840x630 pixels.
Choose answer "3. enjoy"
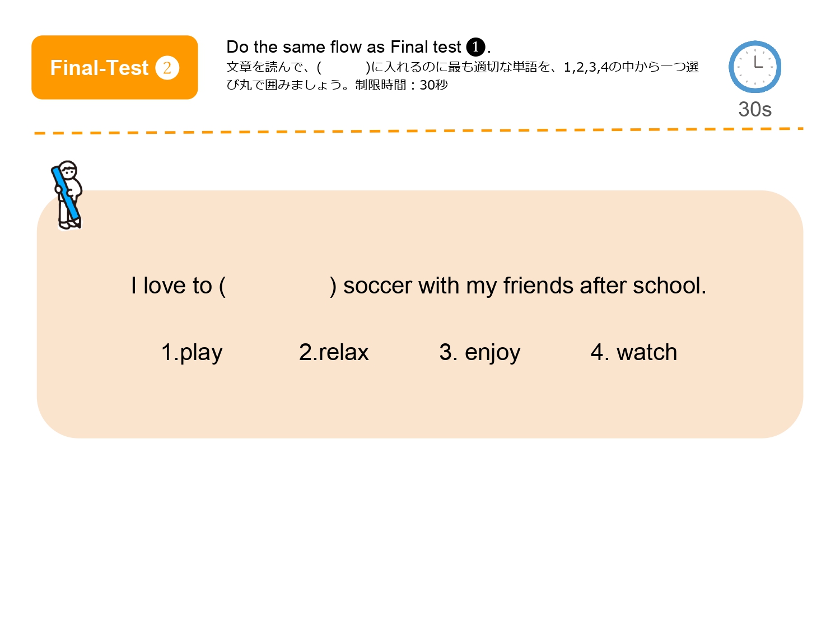pyautogui.click(x=480, y=352)
